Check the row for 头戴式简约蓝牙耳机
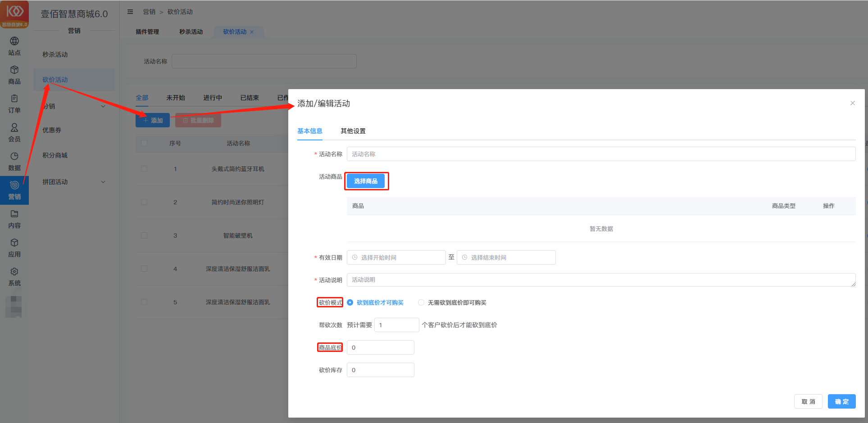 pos(144,169)
